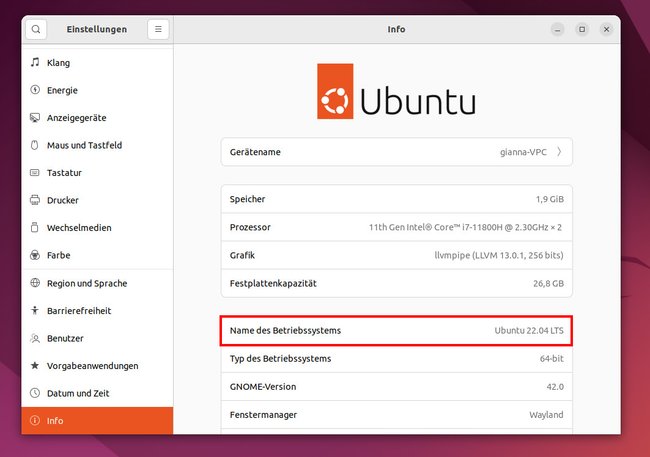Click the monitor icon beside Anzeigegeräte
Viewport: 650px width, 457px height.
(x=35, y=118)
